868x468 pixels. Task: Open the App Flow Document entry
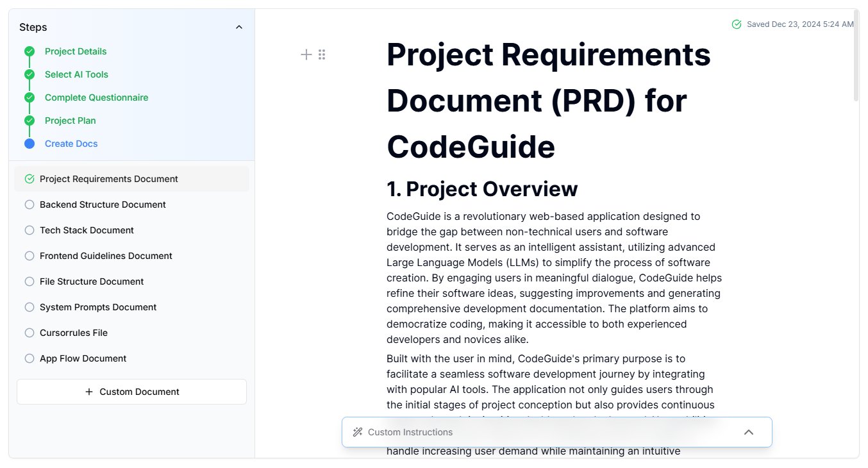tap(131, 358)
